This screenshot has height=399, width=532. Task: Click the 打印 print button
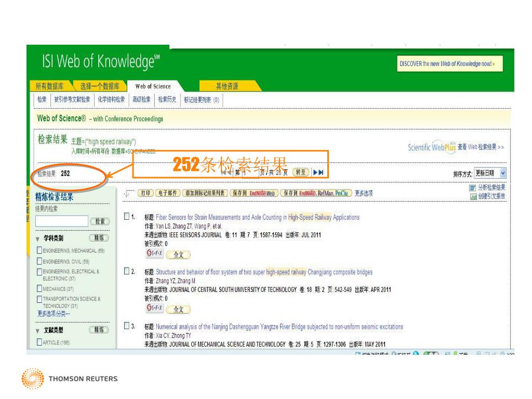pyautogui.click(x=146, y=193)
